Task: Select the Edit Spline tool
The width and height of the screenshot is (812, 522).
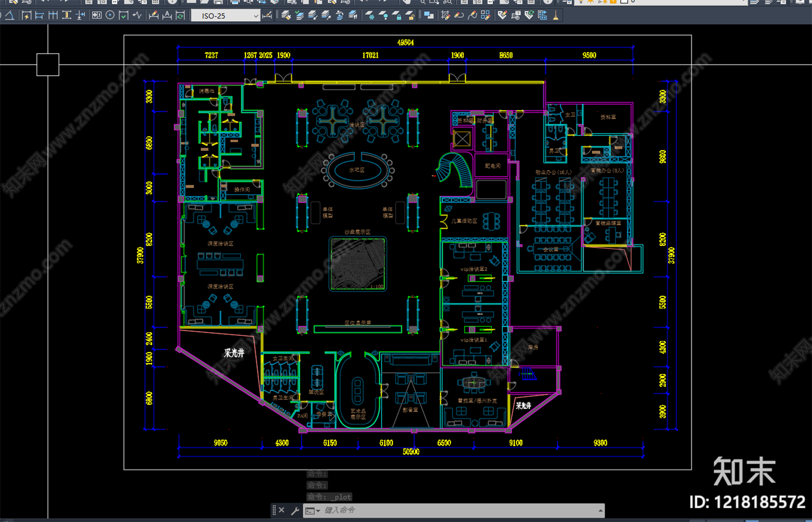Action: pyautogui.click(x=472, y=15)
